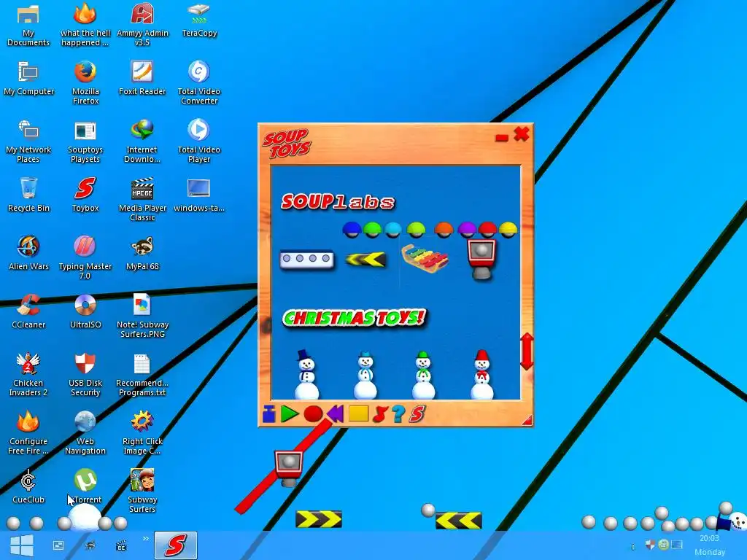Image resolution: width=747 pixels, height=560 pixels.
Task: Click the yellow stop square in Soup Toys toolbar
Action: click(x=358, y=413)
